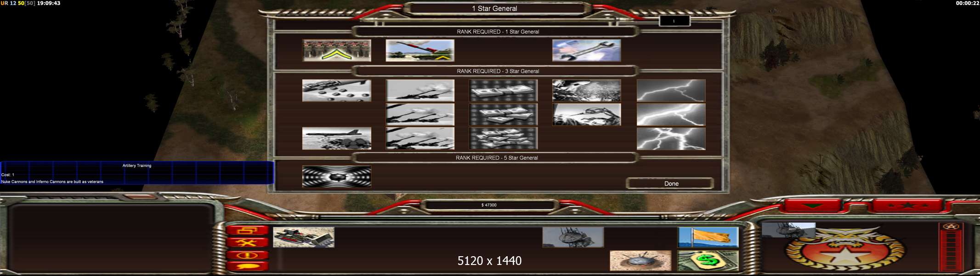Select Cash Hack level two icon
Viewport: 980px width, 276px height.
(503, 115)
